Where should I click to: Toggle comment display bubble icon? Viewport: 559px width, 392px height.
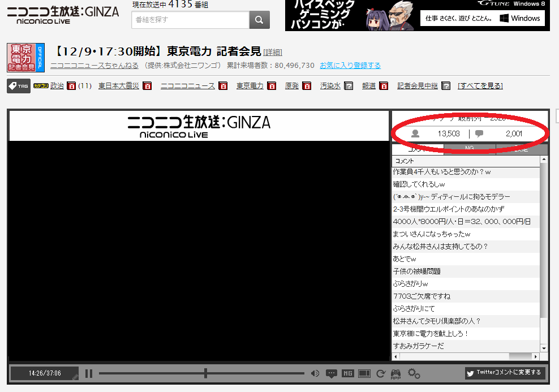click(331, 373)
